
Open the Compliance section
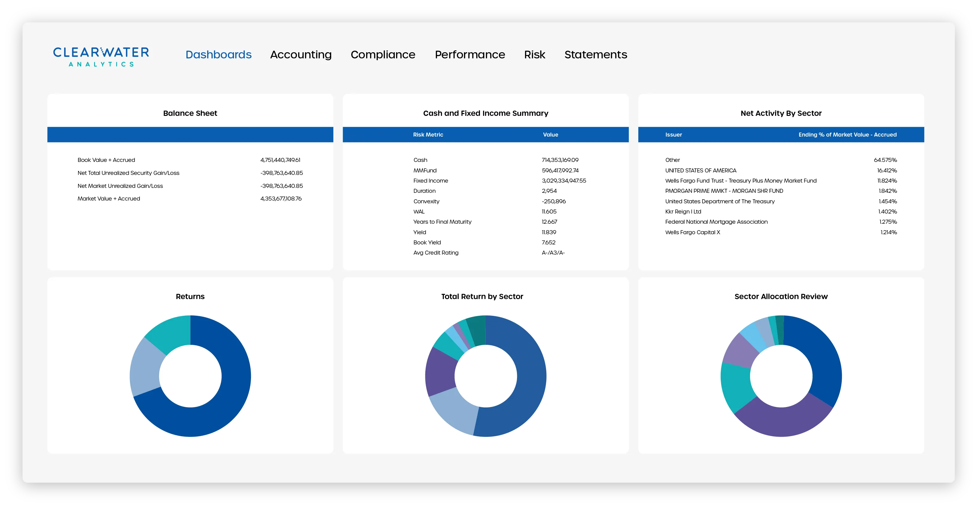point(383,54)
